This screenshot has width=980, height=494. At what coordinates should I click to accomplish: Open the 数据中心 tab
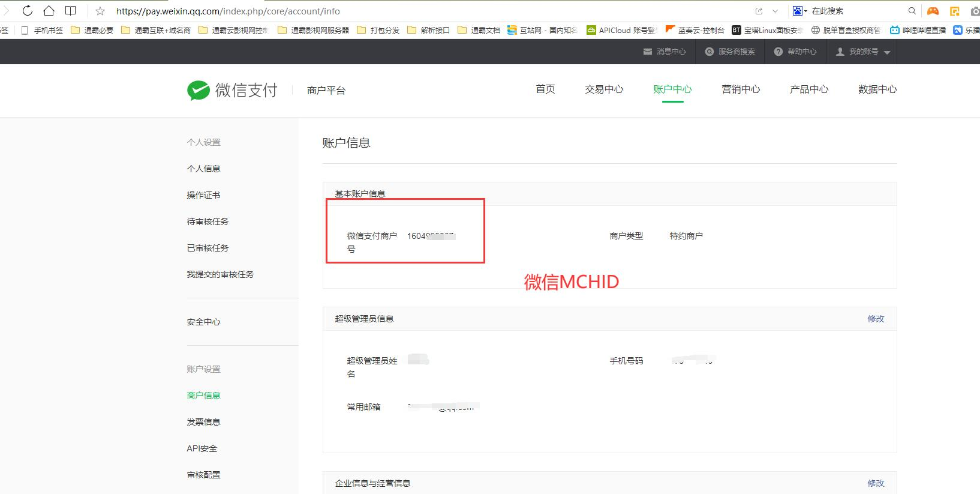(877, 89)
